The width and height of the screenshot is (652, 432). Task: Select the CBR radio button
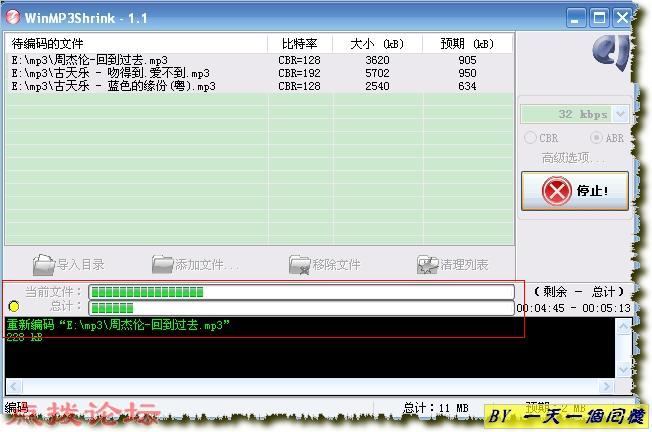541,138
